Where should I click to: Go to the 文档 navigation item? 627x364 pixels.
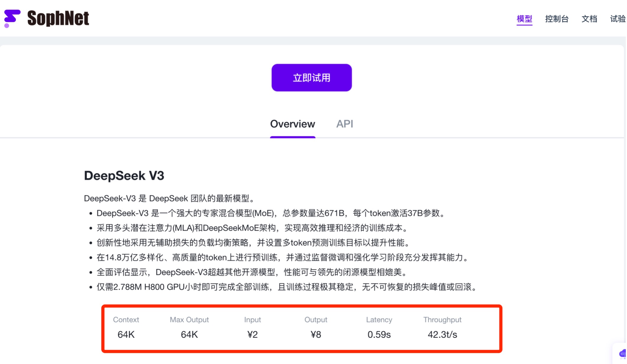pyautogui.click(x=589, y=19)
